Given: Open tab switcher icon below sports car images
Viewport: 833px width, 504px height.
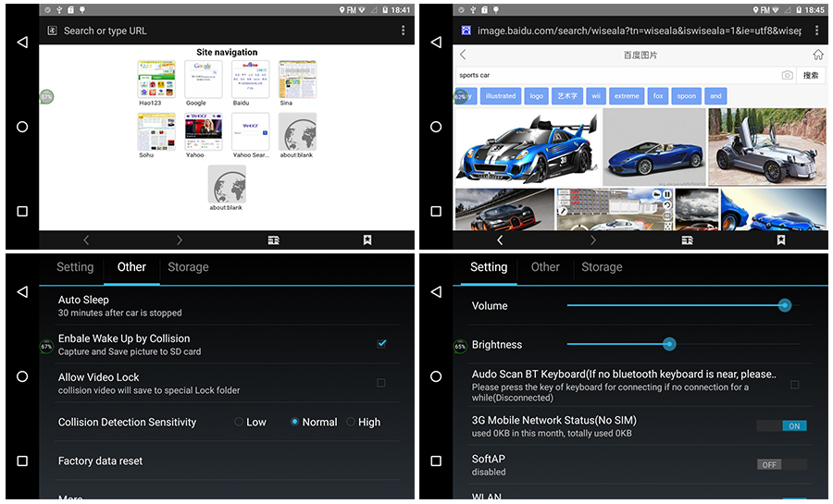Looking at the screenshot, I should pyautogui.click(x=687, y=240).
